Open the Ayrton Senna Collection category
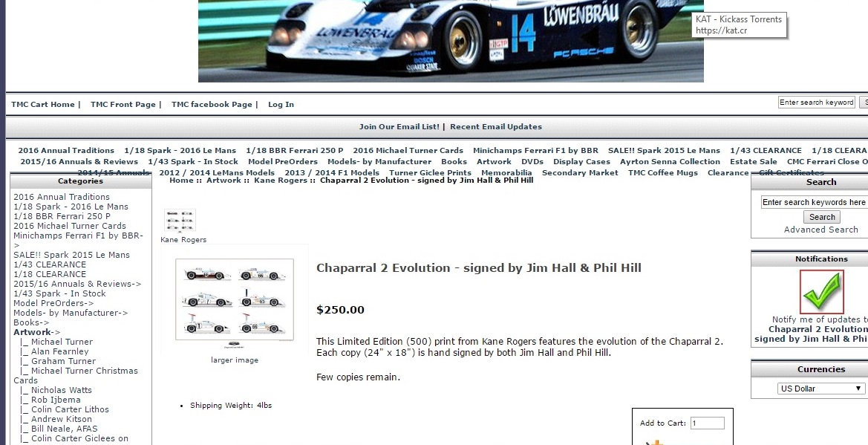 point(670,161)
